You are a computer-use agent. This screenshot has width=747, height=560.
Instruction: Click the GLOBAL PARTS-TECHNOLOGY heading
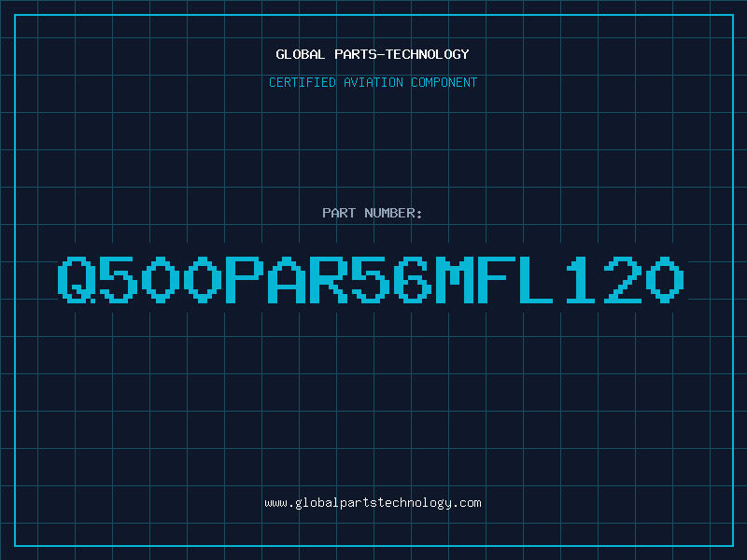tap(373, 54)
